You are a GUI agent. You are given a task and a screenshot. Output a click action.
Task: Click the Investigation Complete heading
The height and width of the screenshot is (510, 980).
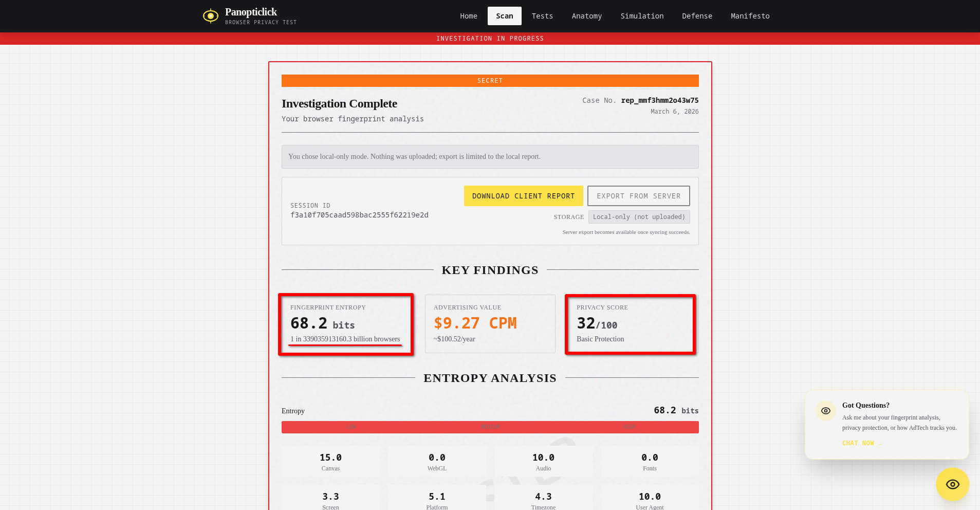coord(339,103)
